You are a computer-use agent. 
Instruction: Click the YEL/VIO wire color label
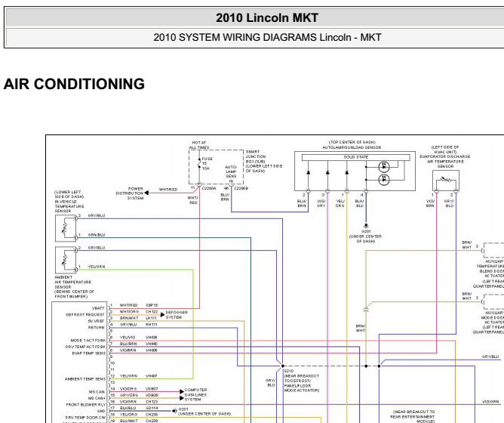(128, 338)
